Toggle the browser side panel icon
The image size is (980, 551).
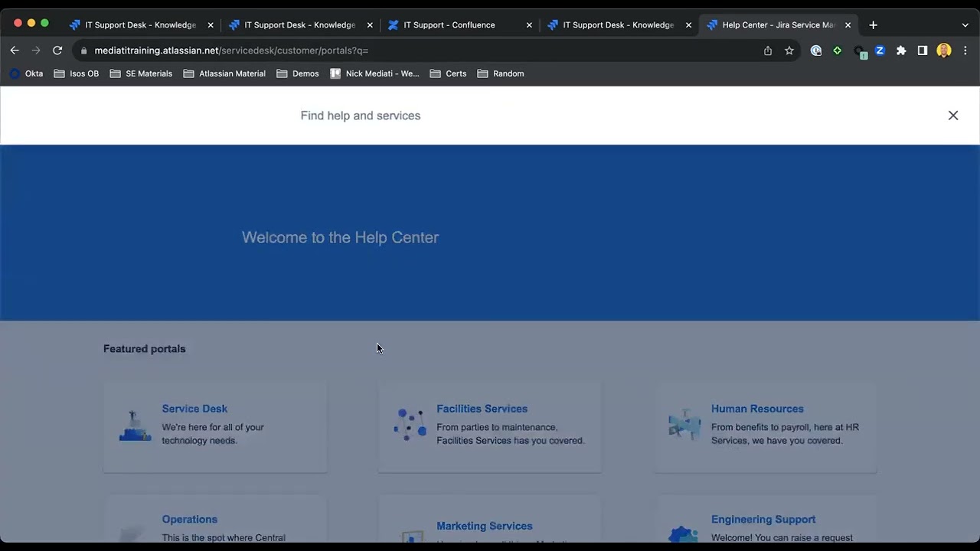click(923, 51)
